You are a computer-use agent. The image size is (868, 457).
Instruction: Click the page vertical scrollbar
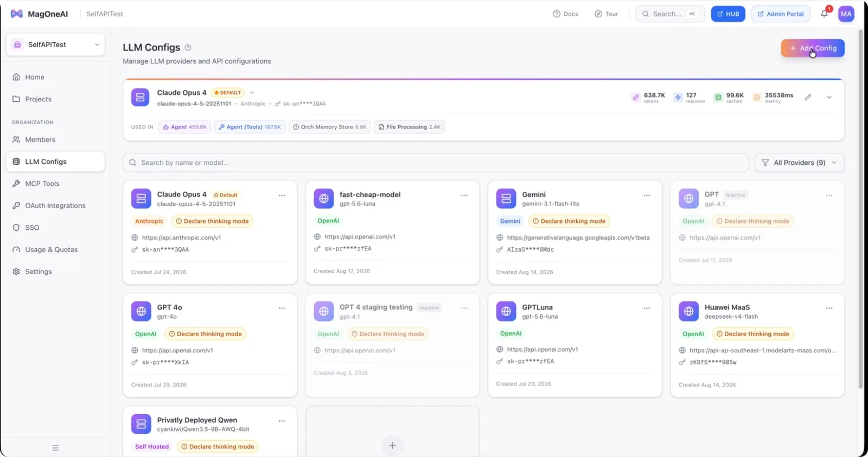pyautogui.click(x=860, y=209)
